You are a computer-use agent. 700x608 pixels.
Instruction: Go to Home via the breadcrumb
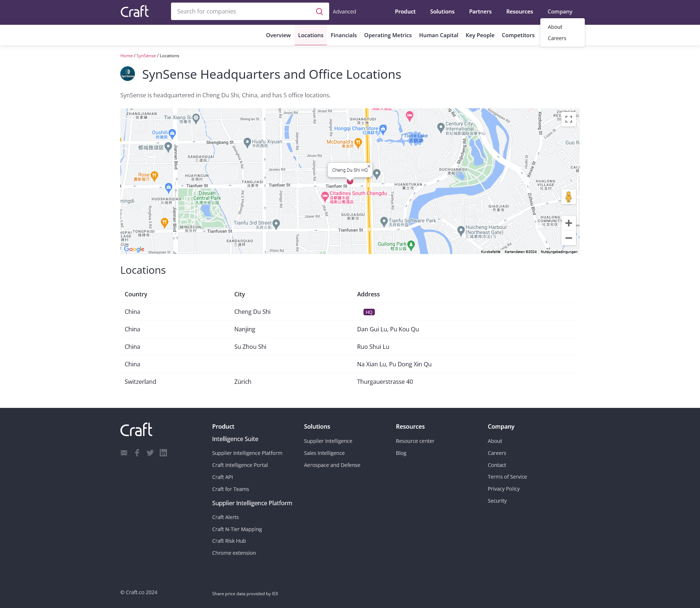(127, 55)
